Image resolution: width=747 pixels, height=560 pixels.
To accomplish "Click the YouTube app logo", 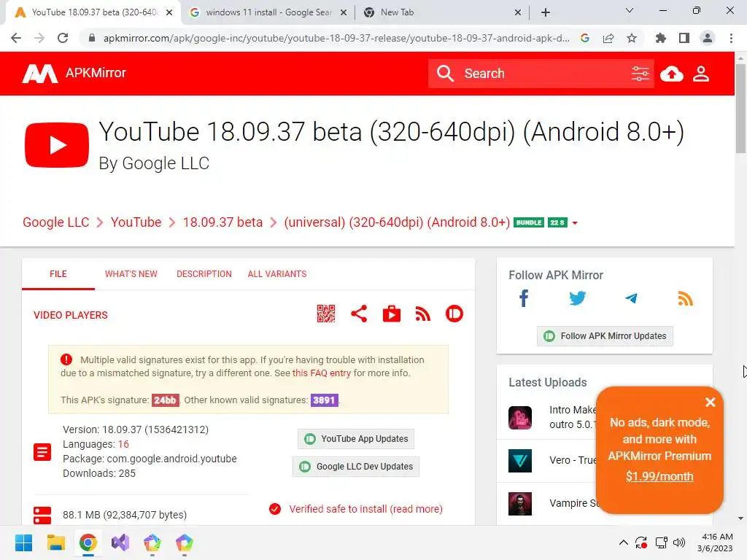I will tap(57, 145).
